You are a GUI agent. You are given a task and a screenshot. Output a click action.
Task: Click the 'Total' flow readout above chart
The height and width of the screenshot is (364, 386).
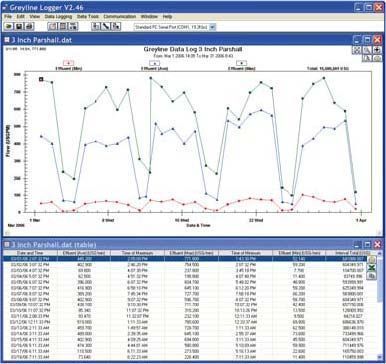pos(328,68)
